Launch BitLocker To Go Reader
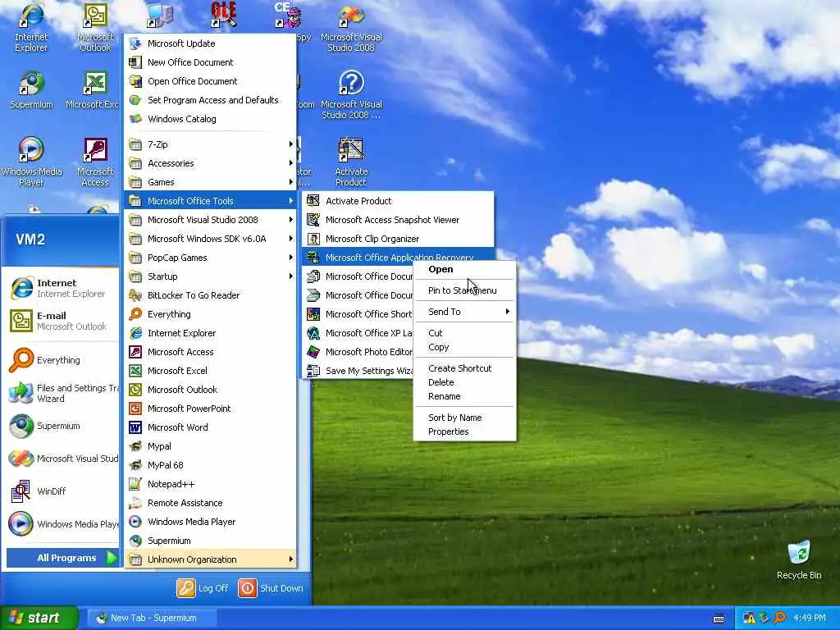This screenshot has height=630, width=840. tap(210, 295)
